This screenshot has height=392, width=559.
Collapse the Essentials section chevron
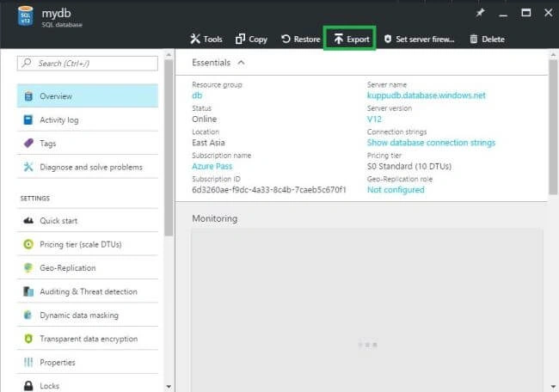[241, 63]
